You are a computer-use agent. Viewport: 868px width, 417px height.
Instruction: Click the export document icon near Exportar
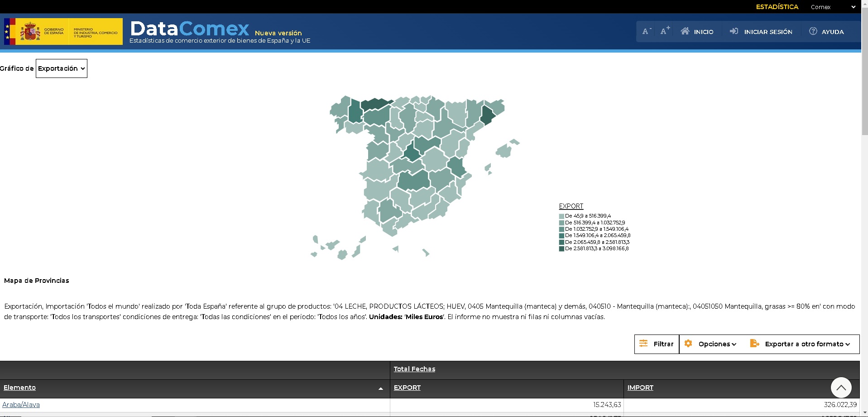754,344
